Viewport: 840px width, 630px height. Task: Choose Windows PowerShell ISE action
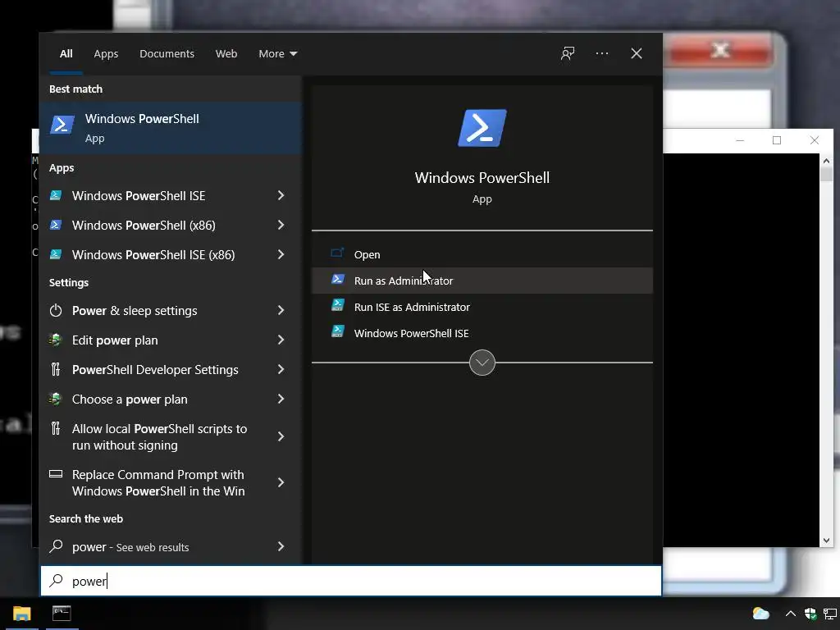(482, 333)
